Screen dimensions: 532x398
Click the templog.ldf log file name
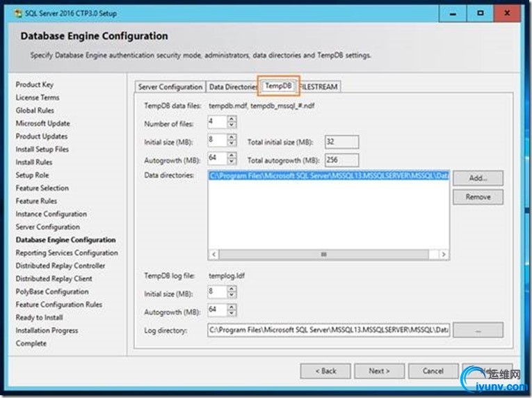tap(227, 276)
